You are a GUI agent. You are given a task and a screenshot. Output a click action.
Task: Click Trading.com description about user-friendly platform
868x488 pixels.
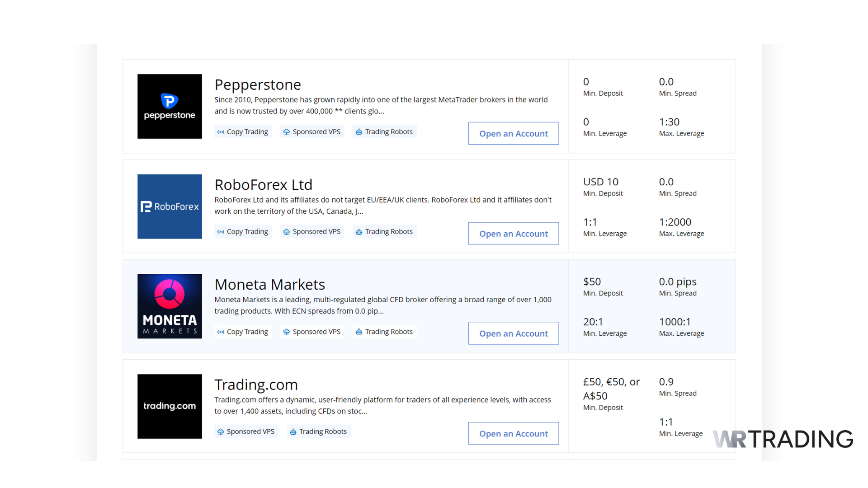coord(382,405)
